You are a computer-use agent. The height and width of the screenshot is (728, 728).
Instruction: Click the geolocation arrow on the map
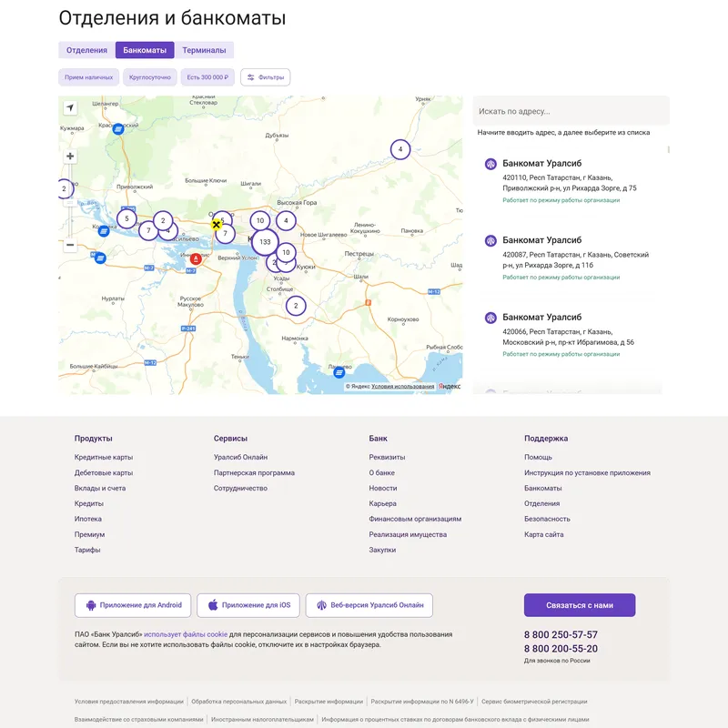[70, 108]
